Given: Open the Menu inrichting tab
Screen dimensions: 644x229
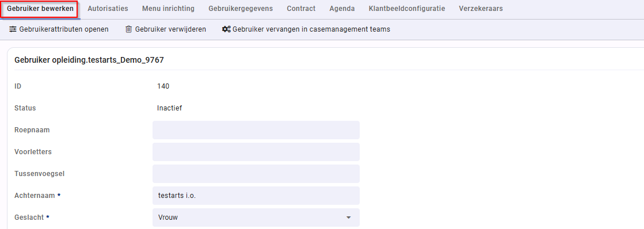Looking at the screenshot, I should tap(169, 9).
